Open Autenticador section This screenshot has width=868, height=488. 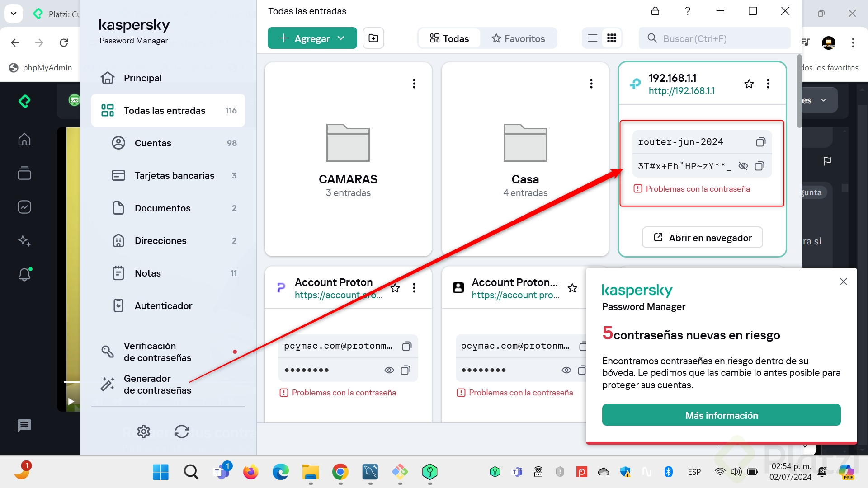168,306
